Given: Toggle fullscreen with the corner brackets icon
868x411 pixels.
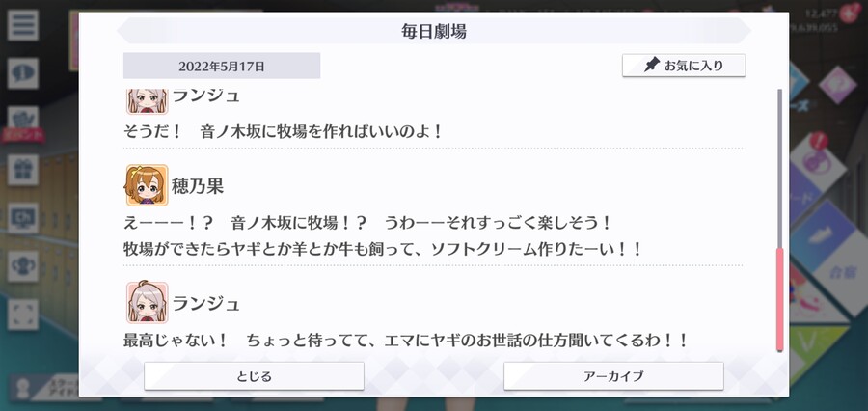Looking at the screenshot, I should coord(23,315).
